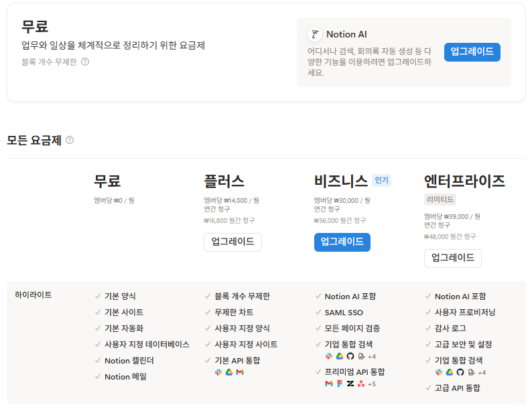
Task: Click Figma icon under 프리미엄 API 통합
Action: point(340,384)
